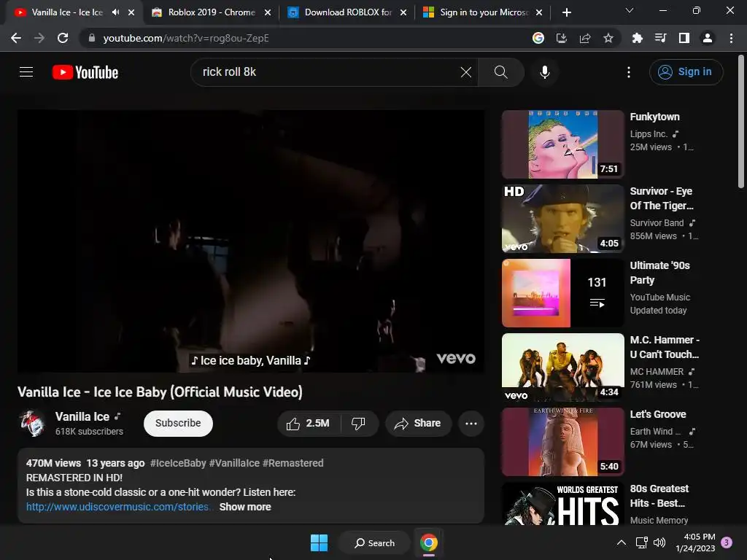
Task: Open the YouTube hamburger guide menu
Action: pos(26,72)
